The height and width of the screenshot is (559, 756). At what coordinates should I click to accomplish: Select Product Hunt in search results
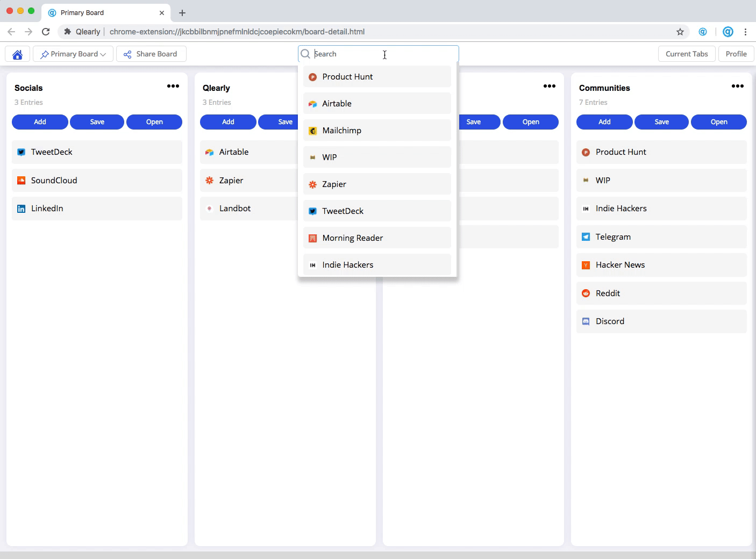(x=377, y=77)
